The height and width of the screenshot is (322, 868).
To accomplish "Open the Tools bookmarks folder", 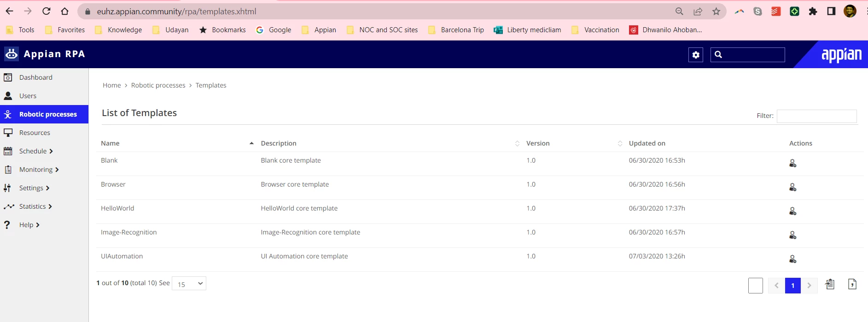I will [x=20, y=30].
